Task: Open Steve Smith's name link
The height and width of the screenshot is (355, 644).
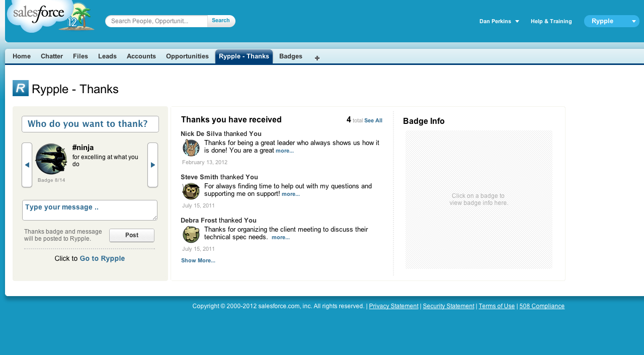Action: click(x=199, y=177)
